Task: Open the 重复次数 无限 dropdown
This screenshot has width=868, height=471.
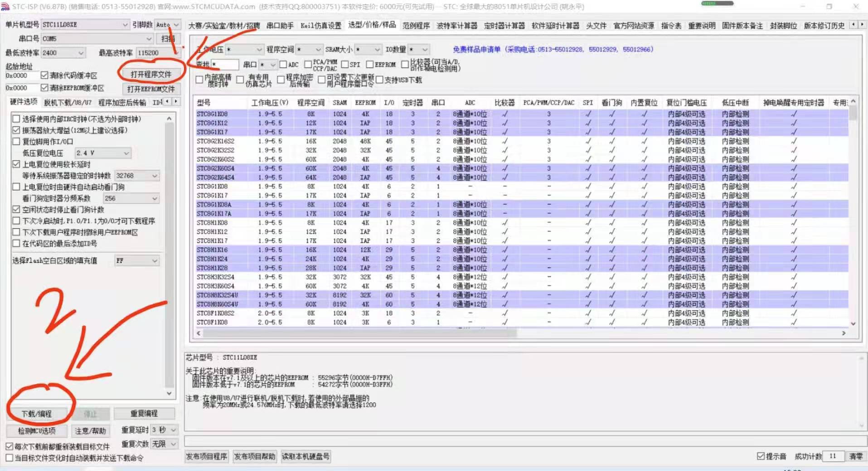Action: pos(164,444)
